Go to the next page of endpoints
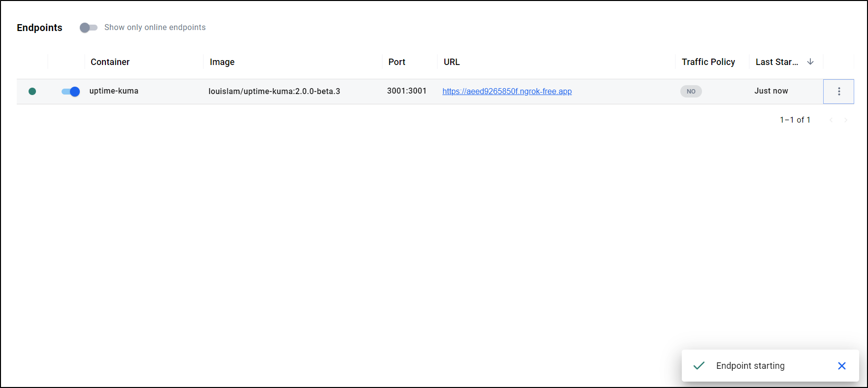Viewport: 868px width, 388px height. pyautogui.click(x=846, y=120)
